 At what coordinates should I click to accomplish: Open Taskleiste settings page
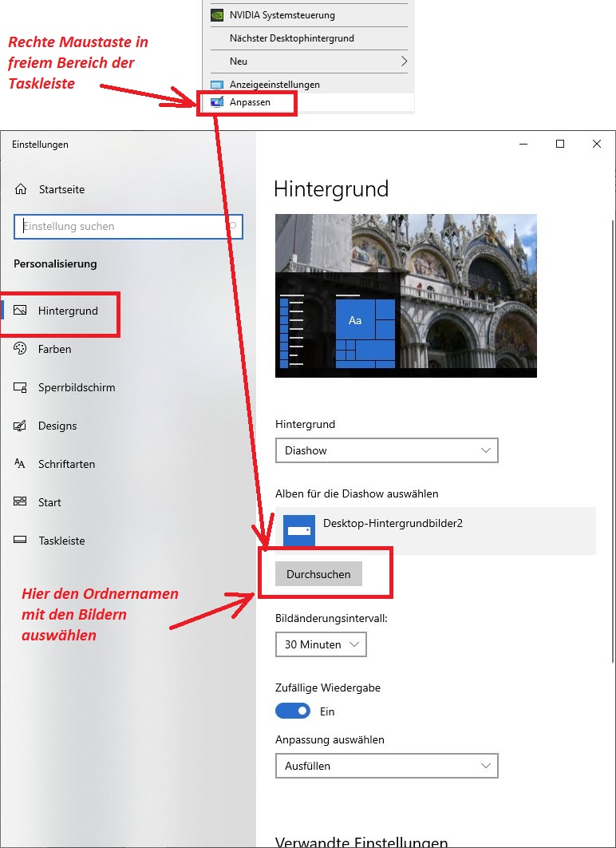point(128,541)
